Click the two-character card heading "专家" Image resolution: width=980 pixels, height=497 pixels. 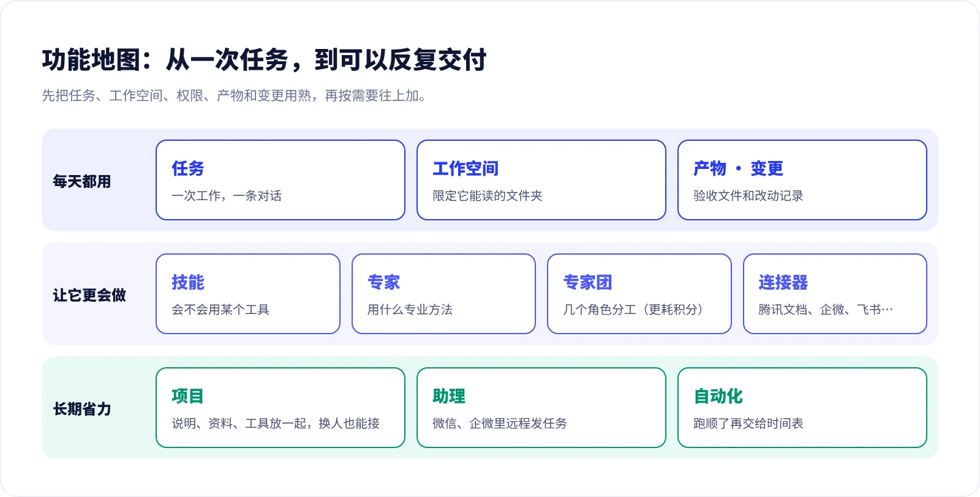click(x=383, y=282)
